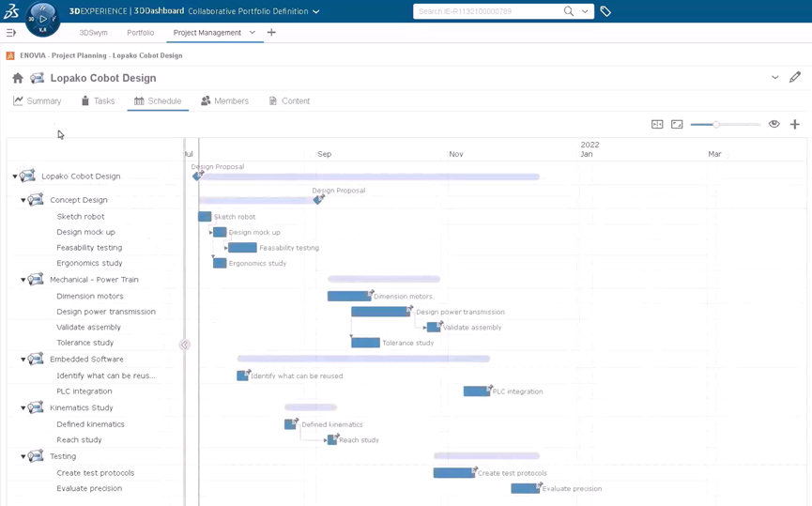Click the fullscreen schedule view icon
This screenshot has width=812, height=506.
[x=677, y=124]
